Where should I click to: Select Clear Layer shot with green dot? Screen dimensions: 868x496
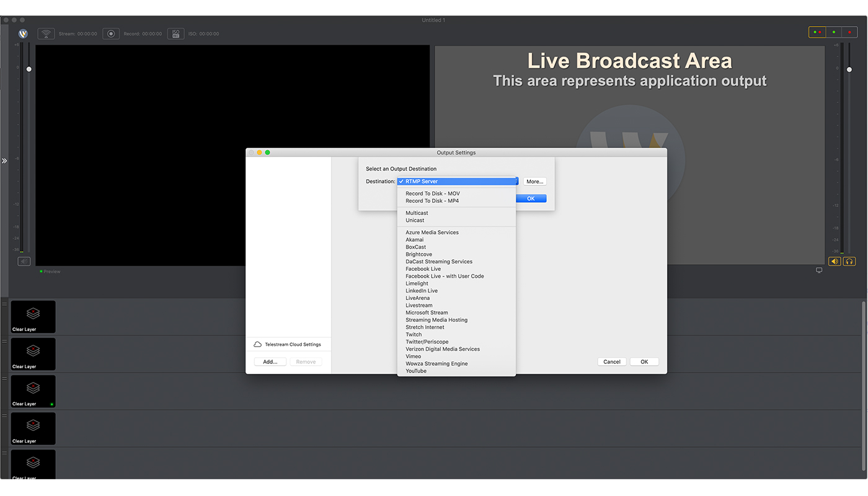(33, 391)
